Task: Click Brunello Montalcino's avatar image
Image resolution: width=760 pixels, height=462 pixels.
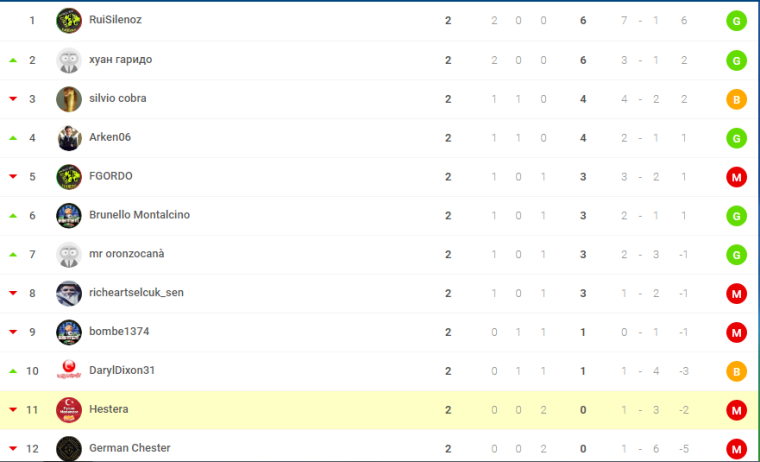Action: tap(69, 216)
